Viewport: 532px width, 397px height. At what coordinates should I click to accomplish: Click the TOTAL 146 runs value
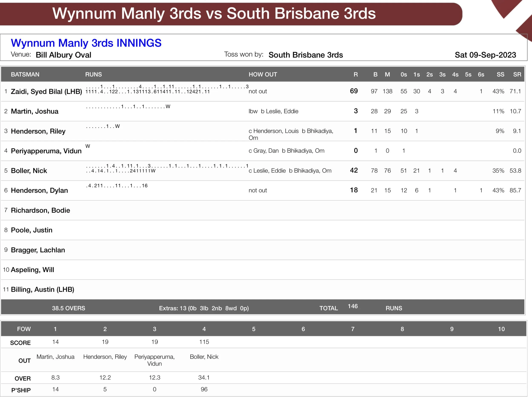pos(353,306)
